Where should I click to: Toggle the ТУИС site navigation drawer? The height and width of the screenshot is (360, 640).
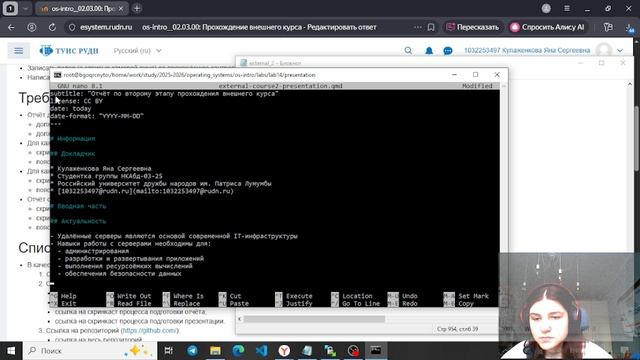click(19, 51)
